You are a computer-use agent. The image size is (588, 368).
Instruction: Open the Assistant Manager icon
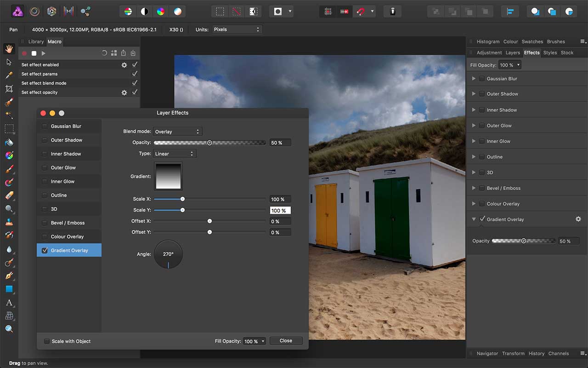[x=393, y=11]
